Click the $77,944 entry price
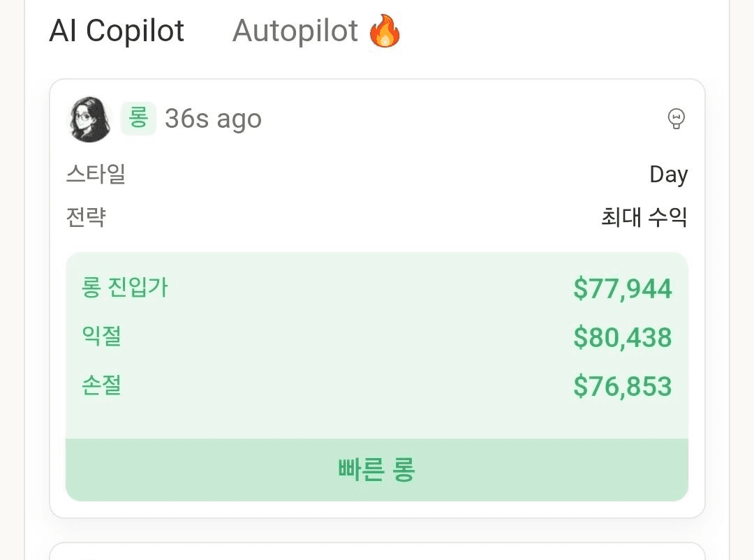The height and width of the screenshot is (560, 754). 622,289
